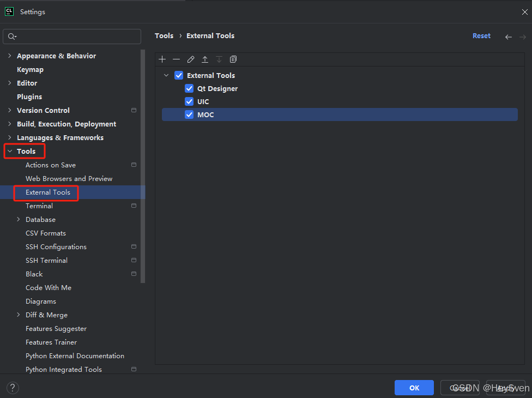Select the Plugins settings page
Screen dimensions: 532x398
click(x=29, y=97)
